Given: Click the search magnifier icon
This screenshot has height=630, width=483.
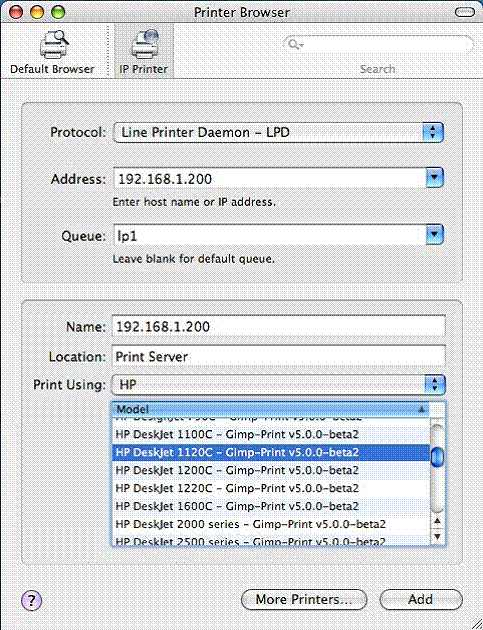Looking at the screenshot, I should point(295,44).
